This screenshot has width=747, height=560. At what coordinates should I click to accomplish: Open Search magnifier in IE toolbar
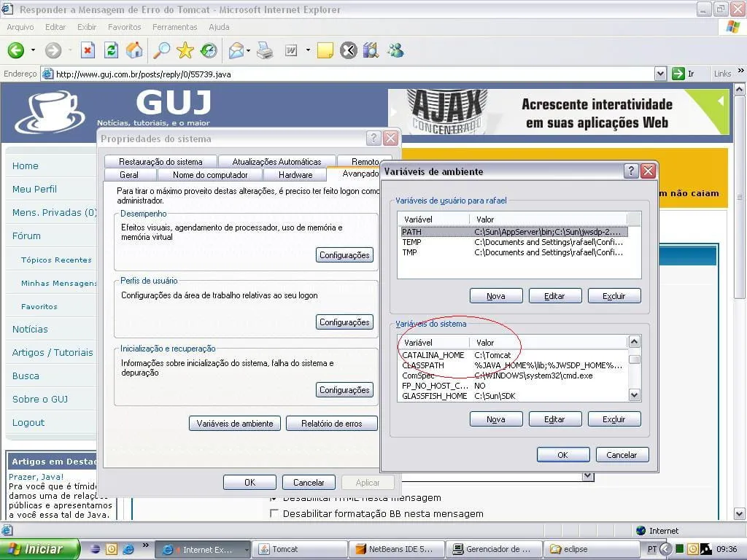click(161, 50)
